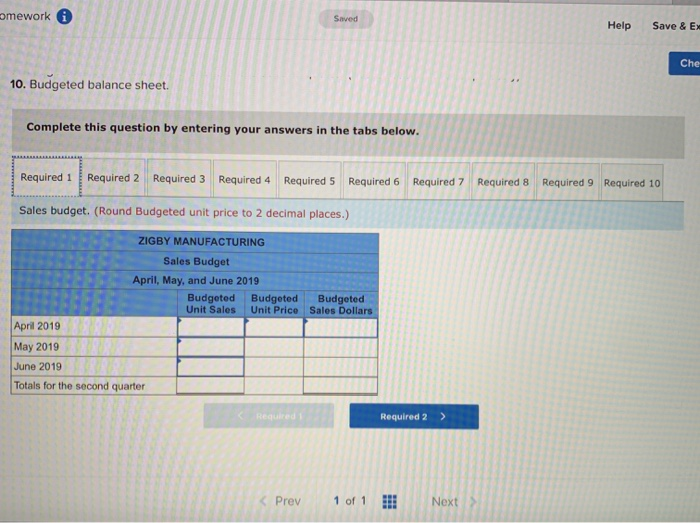Image resolution: width=700 pixels, height=523 pixels.
Task: Click the June 2019 row label
Action: coord(38,366)
